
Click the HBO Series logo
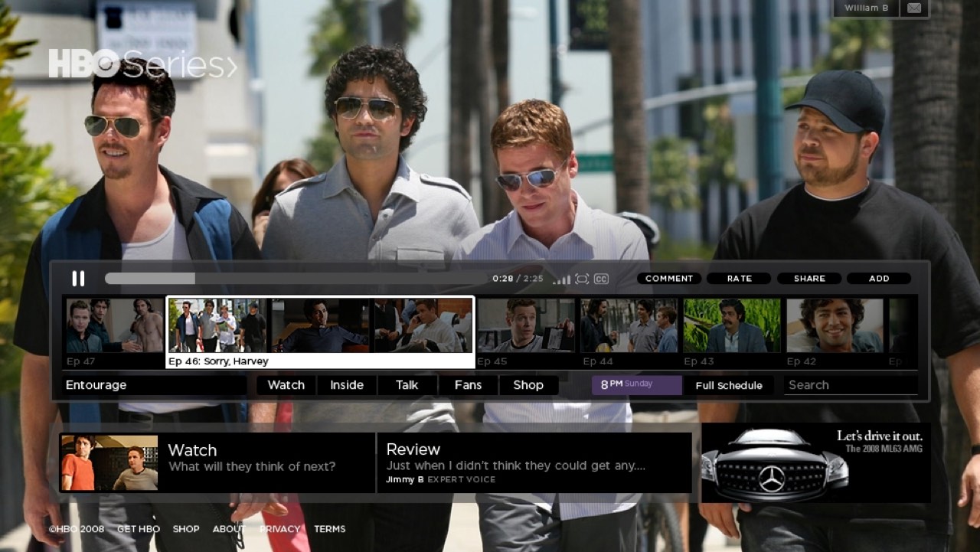tap(143, 64)
